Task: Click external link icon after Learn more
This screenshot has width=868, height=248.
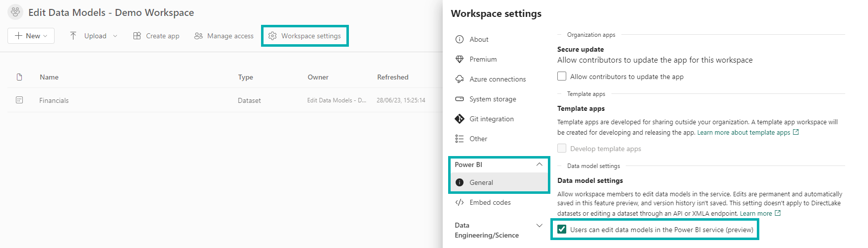Action: point(778,213)
